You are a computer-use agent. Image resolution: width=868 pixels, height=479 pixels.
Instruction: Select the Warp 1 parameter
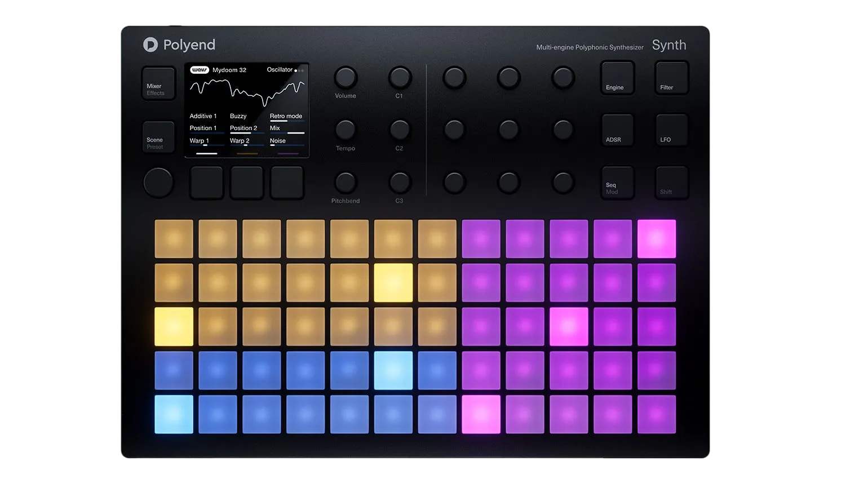click(199, 141)
